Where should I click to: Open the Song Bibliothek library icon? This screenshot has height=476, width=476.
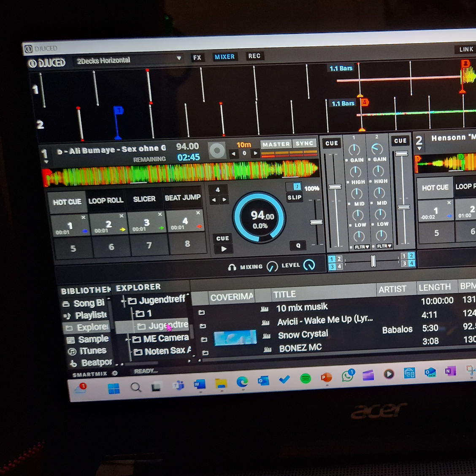66,304
